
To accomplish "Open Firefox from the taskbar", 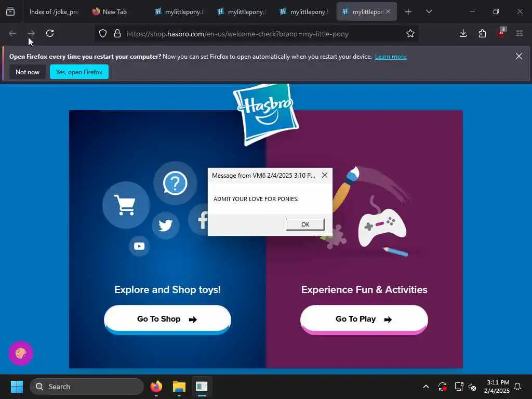I will [156, 387].
